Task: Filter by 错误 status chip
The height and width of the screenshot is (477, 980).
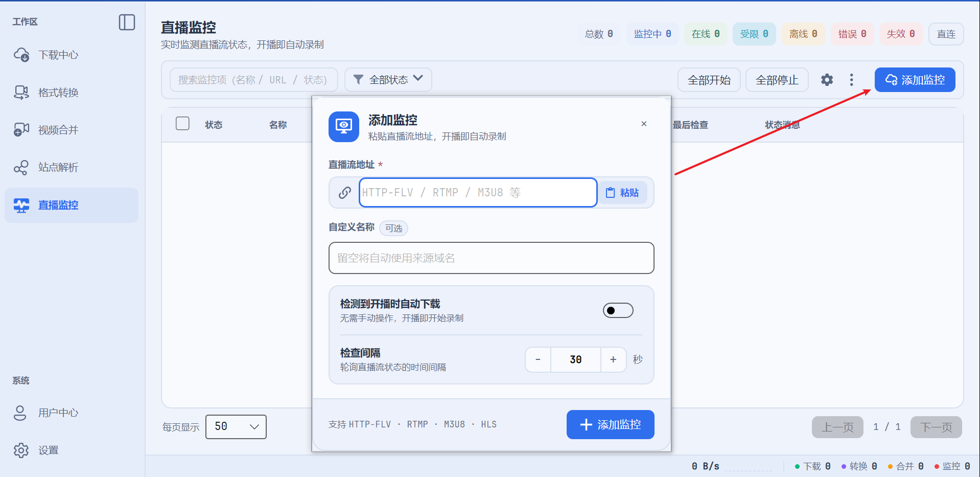Action: pos(852,34)
